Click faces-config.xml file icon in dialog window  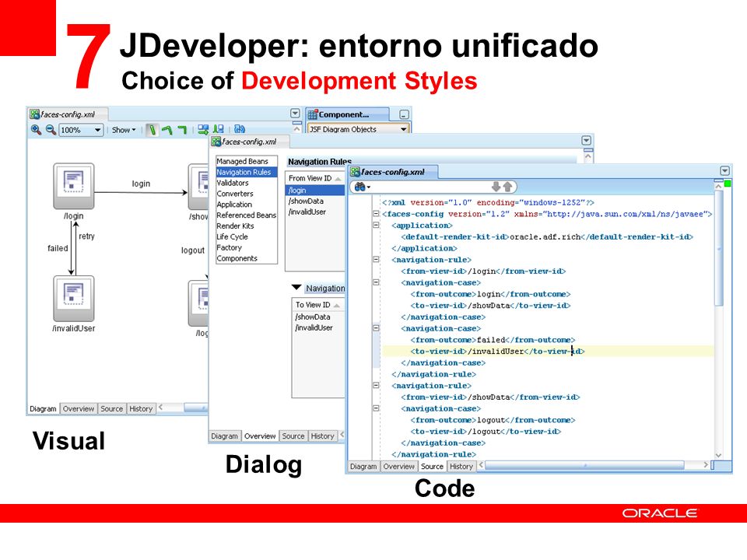(x=216, y=142)
